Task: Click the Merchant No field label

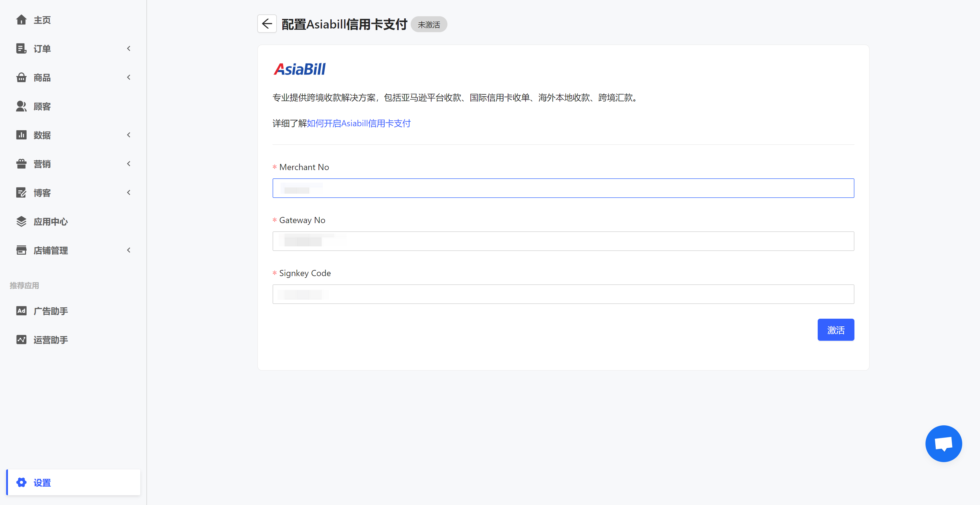Action: point(304,167)
